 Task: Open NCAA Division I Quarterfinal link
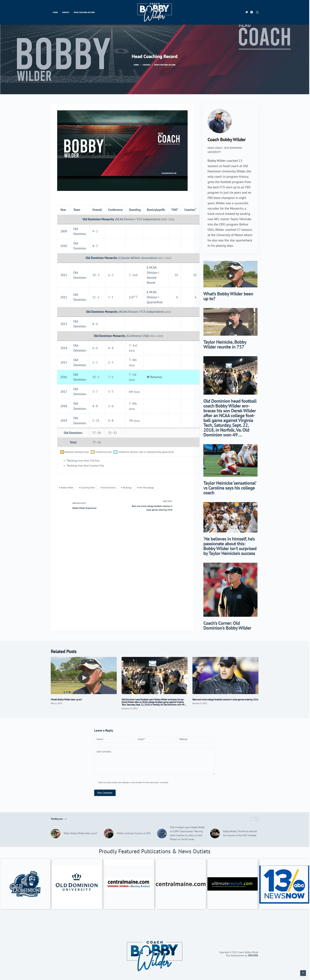(x=155, y=297)
